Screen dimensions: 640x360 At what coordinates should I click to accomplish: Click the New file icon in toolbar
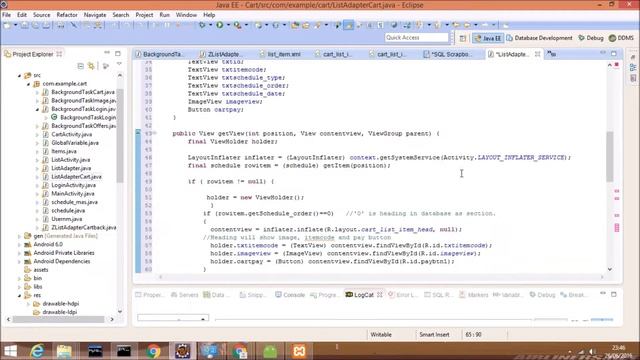[7, 25]
